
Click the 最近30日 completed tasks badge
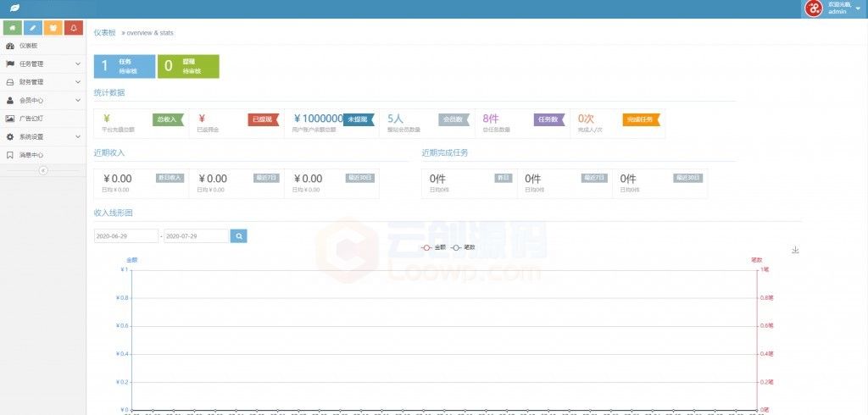(688, 178)
